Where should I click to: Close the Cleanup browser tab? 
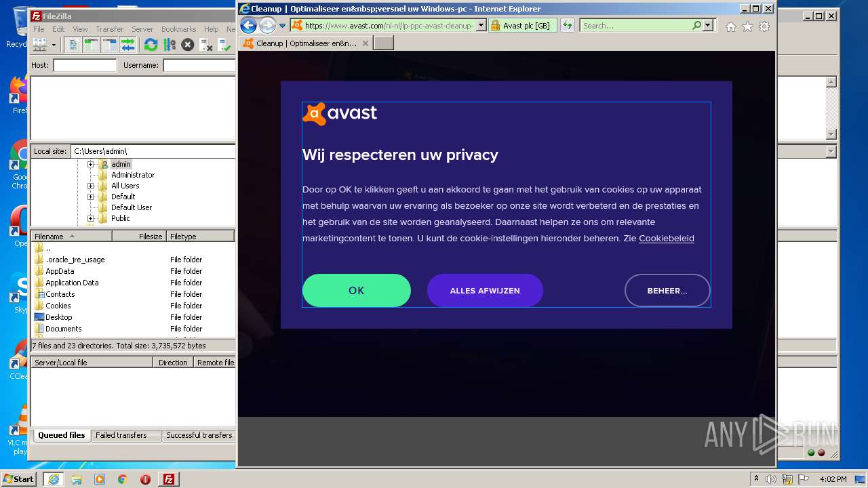[x=366, y=43]
